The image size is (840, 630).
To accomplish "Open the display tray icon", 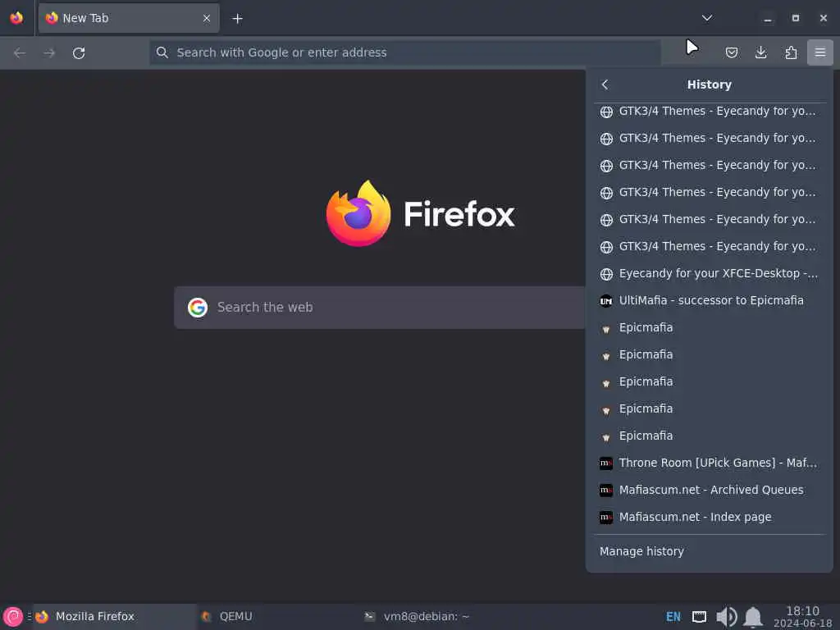I will [699, 617].
